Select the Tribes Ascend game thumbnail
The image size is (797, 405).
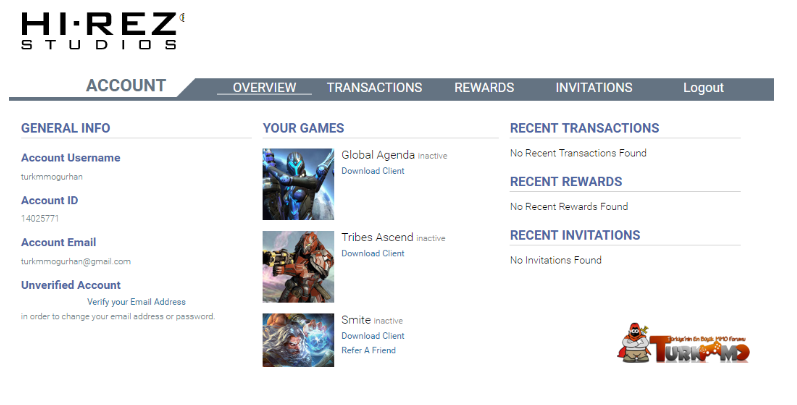[298, 267]
